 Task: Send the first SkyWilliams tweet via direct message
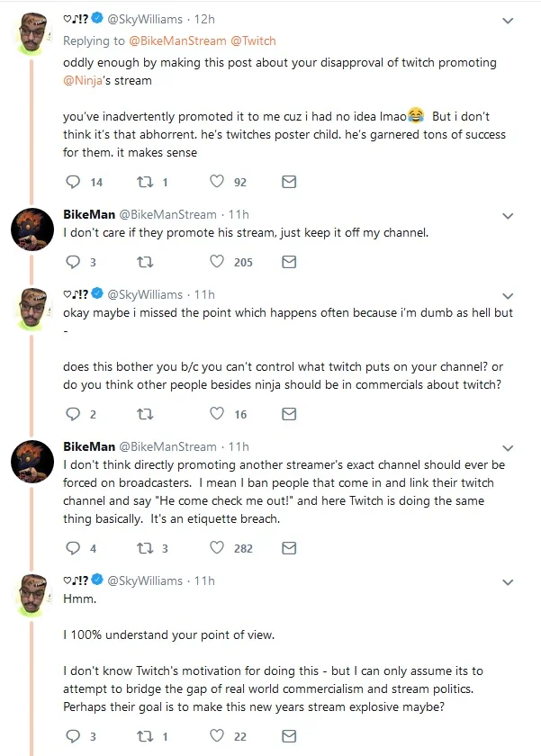click(x=289, y=182)
